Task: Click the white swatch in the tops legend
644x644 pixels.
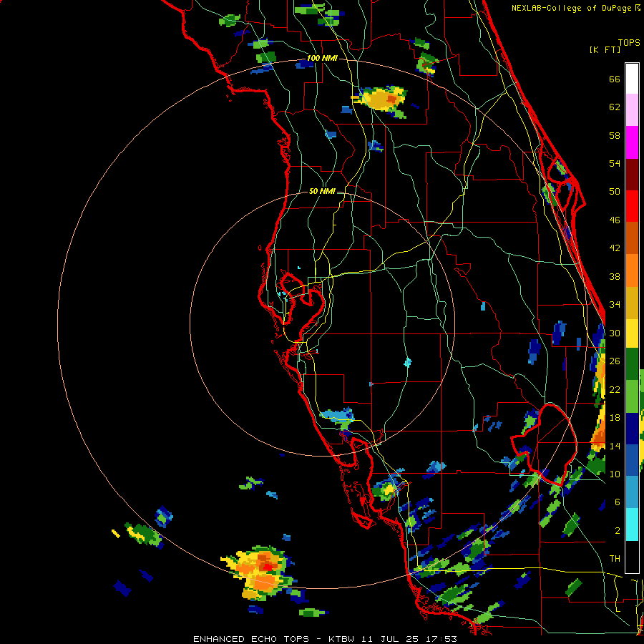Action: click(x=632, y=79)
